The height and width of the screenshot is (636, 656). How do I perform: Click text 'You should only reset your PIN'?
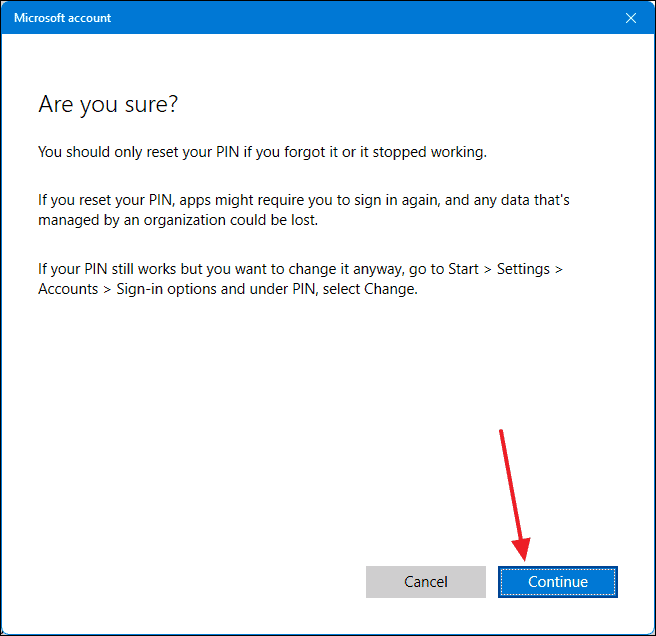[138, 152]
